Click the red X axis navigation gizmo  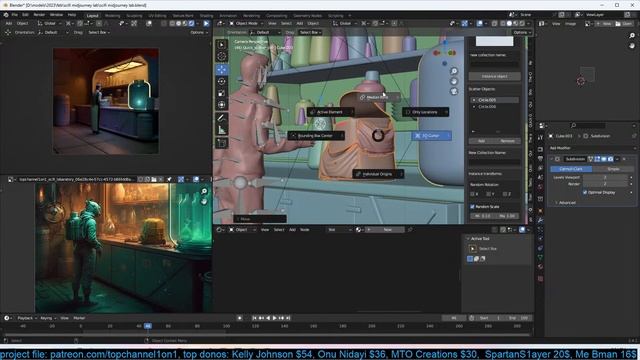(436, 53)
